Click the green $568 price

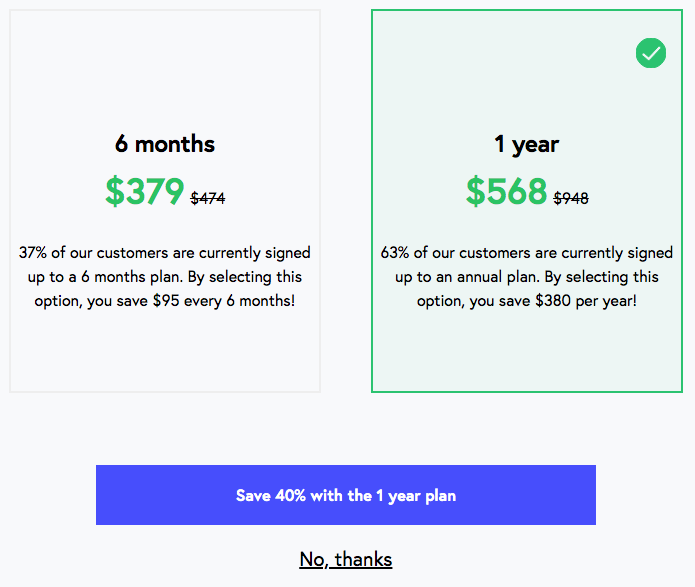506,191
